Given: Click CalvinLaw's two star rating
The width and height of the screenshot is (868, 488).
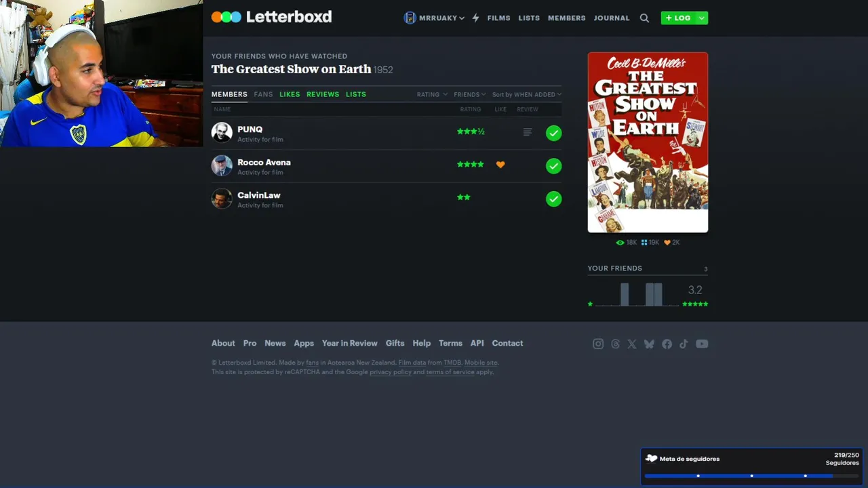Looking at the screenshot, I should pos(464,197).
